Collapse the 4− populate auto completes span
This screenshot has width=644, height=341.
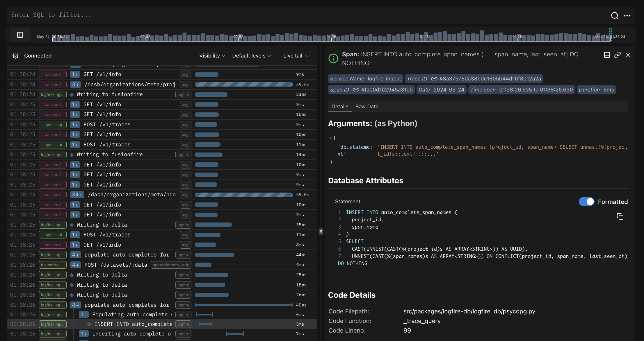click(x=75, y=305)
